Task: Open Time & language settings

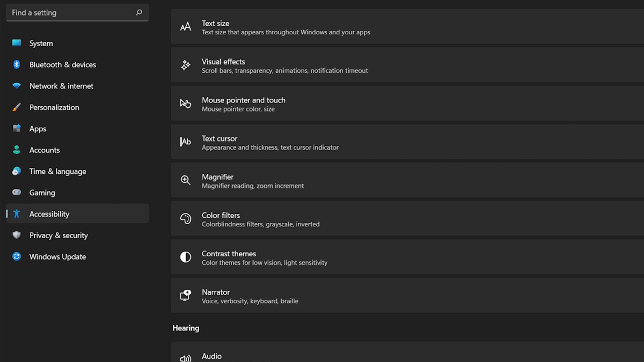Action: 57,171
